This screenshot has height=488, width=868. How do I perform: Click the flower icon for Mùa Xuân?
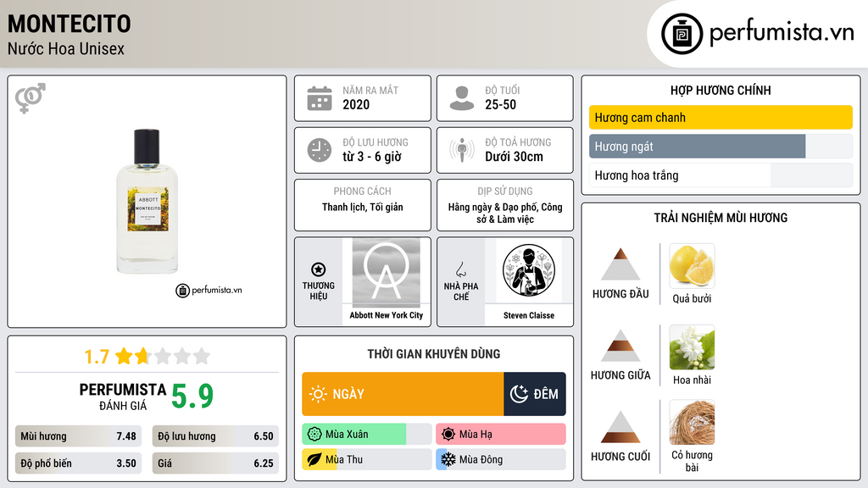(314, 435)
